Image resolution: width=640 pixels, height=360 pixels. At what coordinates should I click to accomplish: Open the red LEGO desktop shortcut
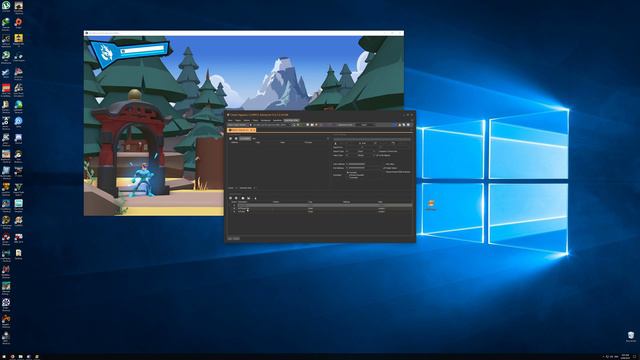click(x=6, y=88)
